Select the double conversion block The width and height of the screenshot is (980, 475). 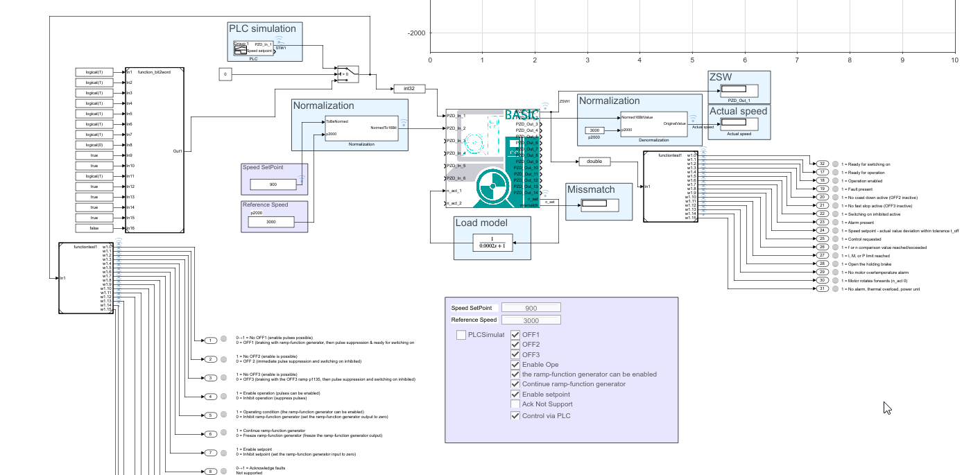(x=594, y=162)
